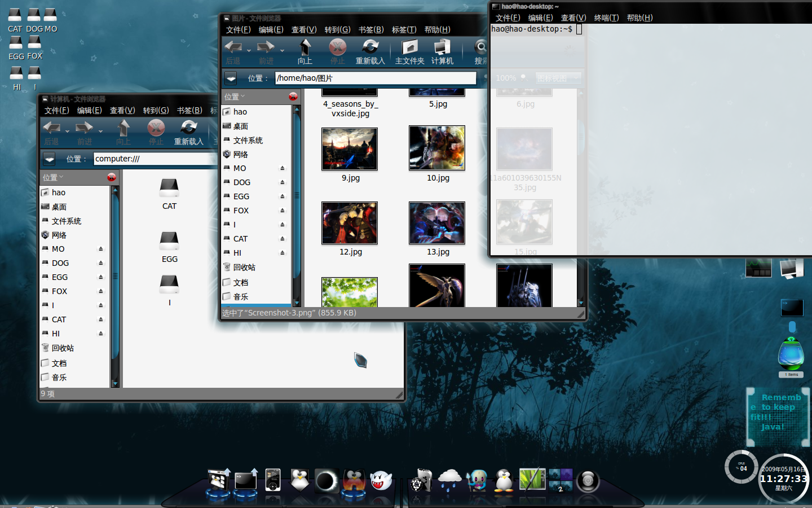Viewport: 812px width, 508px height.
Task: Open the FOX drive icon on the desktop
Action: coord(34,42)
